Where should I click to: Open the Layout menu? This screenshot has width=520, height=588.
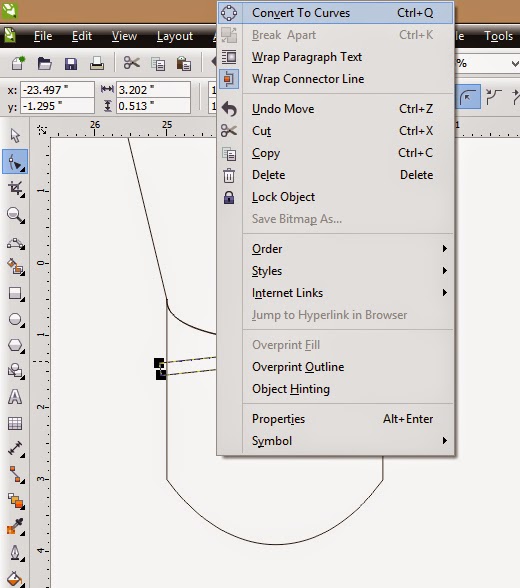point(175,36)
